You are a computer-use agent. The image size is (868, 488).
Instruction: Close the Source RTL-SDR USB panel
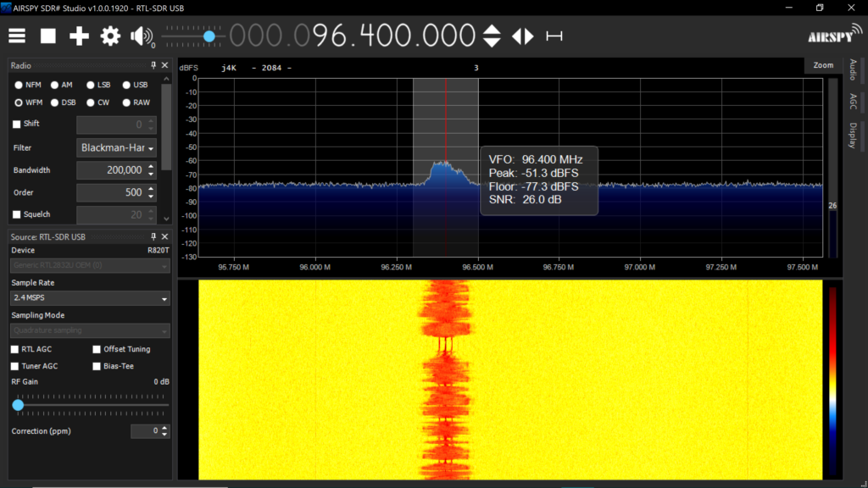point(165,237)
